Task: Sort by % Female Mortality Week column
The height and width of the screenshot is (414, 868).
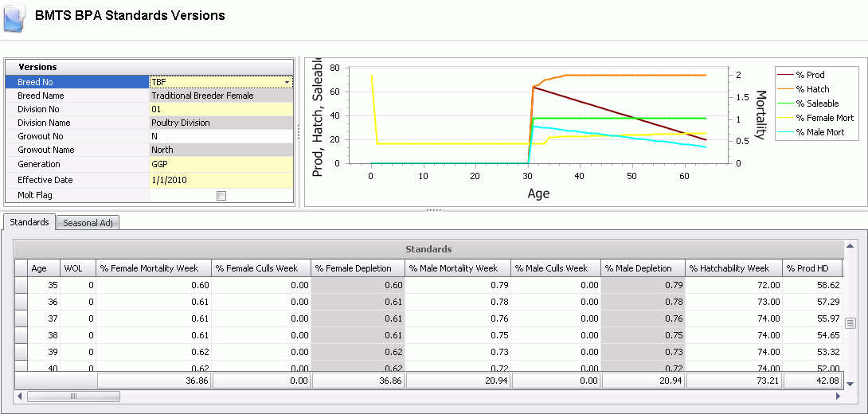Action: click(153, 268)
